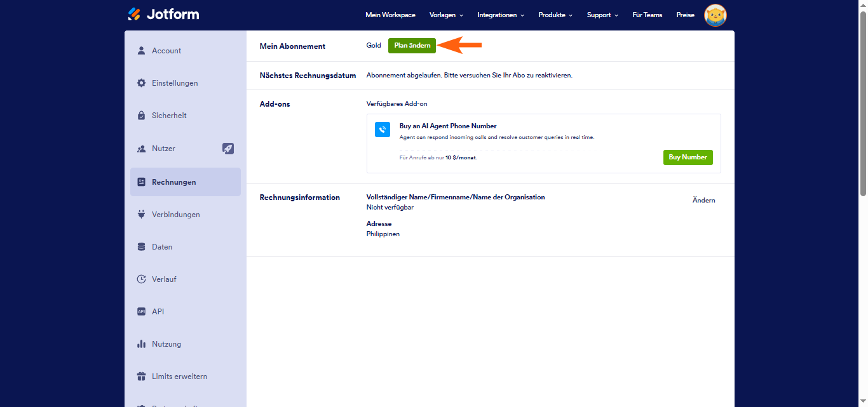The width and height of the screenshot is (868, 407).
Task: Go to Nutzung section
Action: click(186, 344)
